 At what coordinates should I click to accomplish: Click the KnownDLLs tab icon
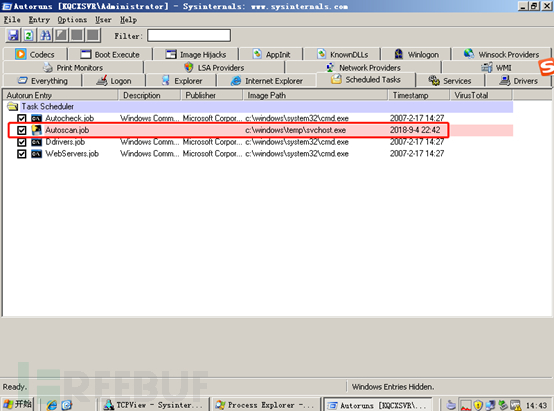pos(322,54)
